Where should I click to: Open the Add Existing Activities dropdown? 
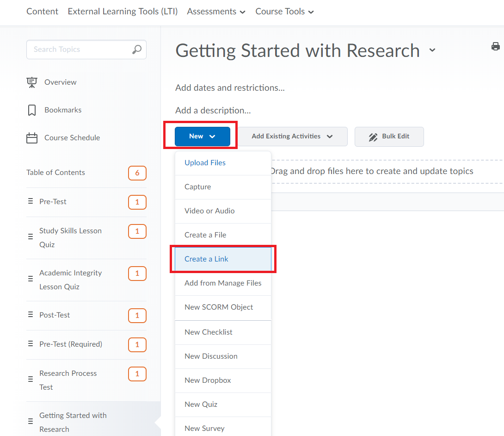[x=292, y=137]
